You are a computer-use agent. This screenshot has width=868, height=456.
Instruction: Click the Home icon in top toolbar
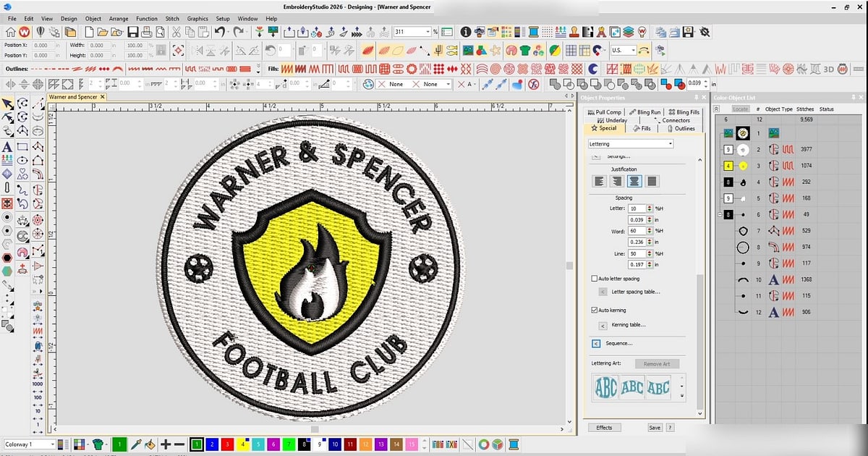pos(11,32)
